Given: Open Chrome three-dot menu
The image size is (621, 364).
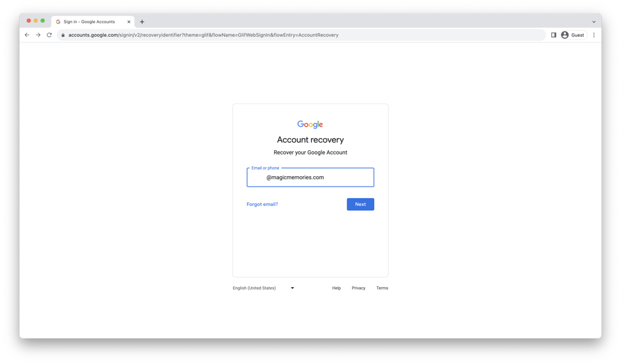Looking at the screenshot, I should coord(594,35).
